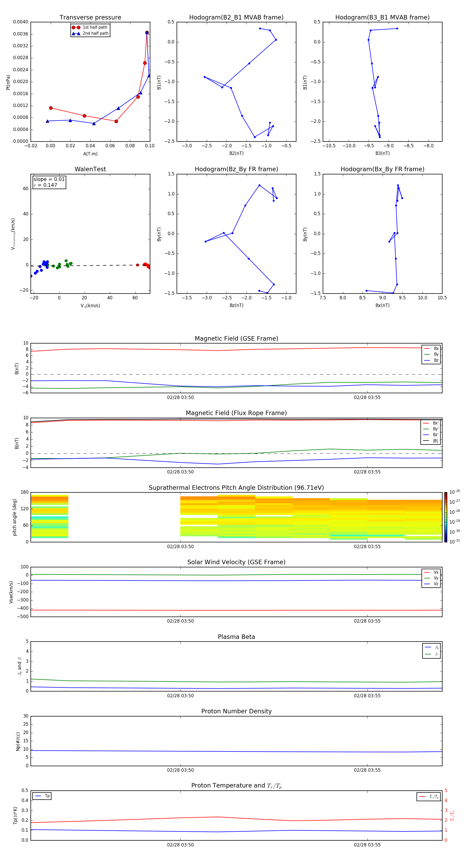Click the Hodogram(B3_B1 MVAB frame) title
Viewport: 473px width, 868px height.
[382, 18]
